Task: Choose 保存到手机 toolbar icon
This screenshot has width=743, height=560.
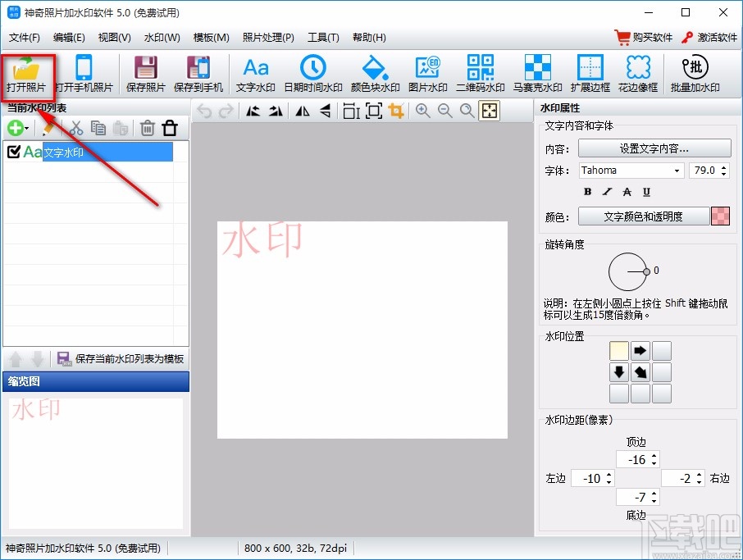Action: coord(198,74)
